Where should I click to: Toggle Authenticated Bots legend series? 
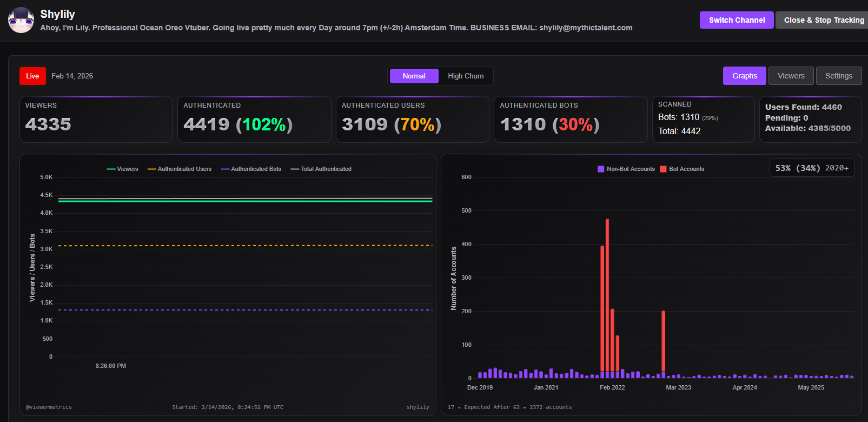click(x=251, y=169)
